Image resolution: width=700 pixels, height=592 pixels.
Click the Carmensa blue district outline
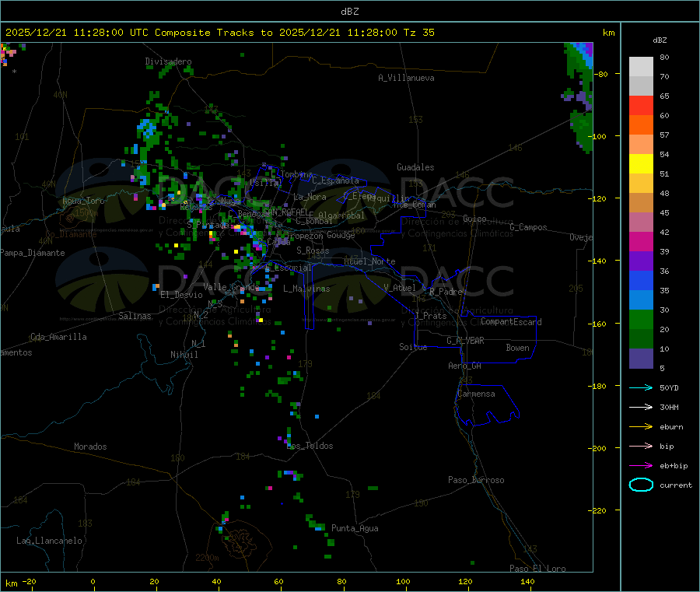(x=486, y=405)
